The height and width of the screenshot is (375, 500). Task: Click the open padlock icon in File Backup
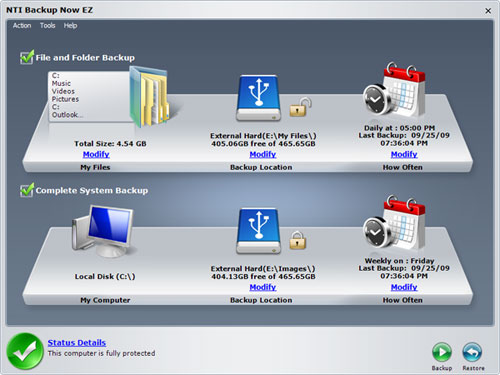tap(300, 107)
